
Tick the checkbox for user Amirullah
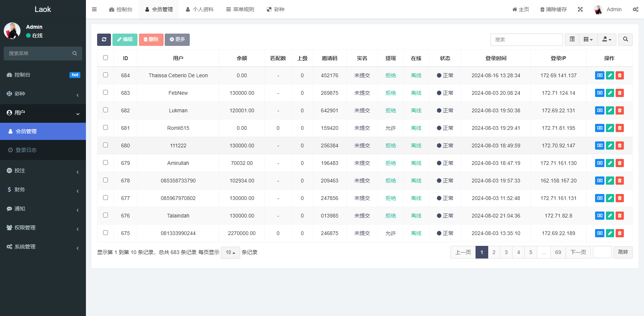[x=105, y=163]
